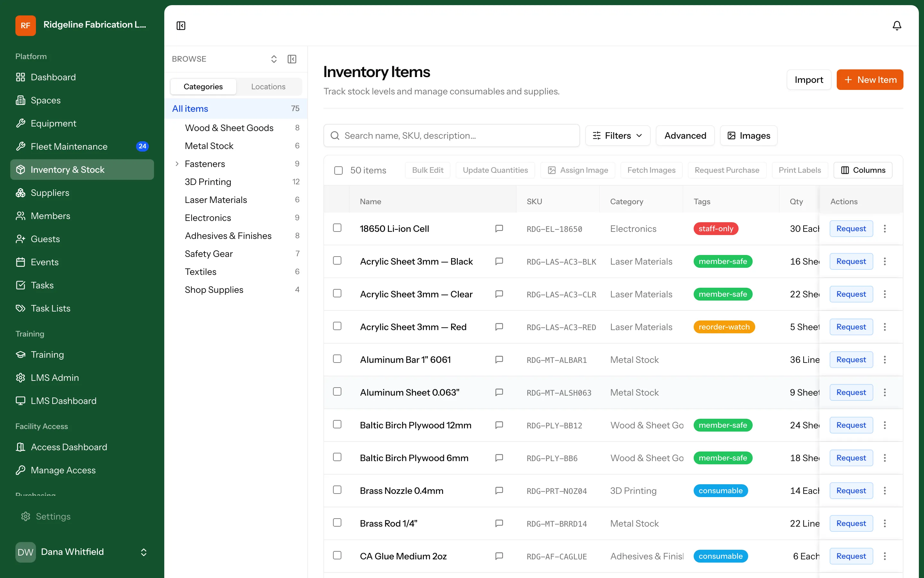
Task: Click the Import button
Action: (x=809, y=80)
